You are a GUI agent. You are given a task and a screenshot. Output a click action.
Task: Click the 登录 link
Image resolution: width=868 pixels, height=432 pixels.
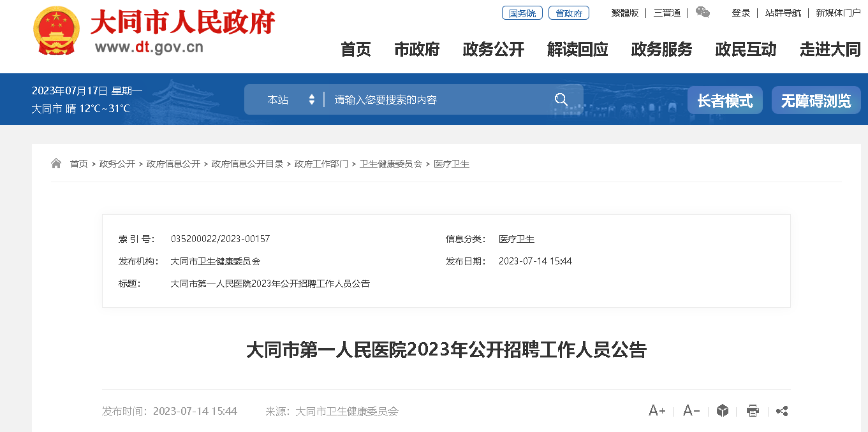[741, 13]
